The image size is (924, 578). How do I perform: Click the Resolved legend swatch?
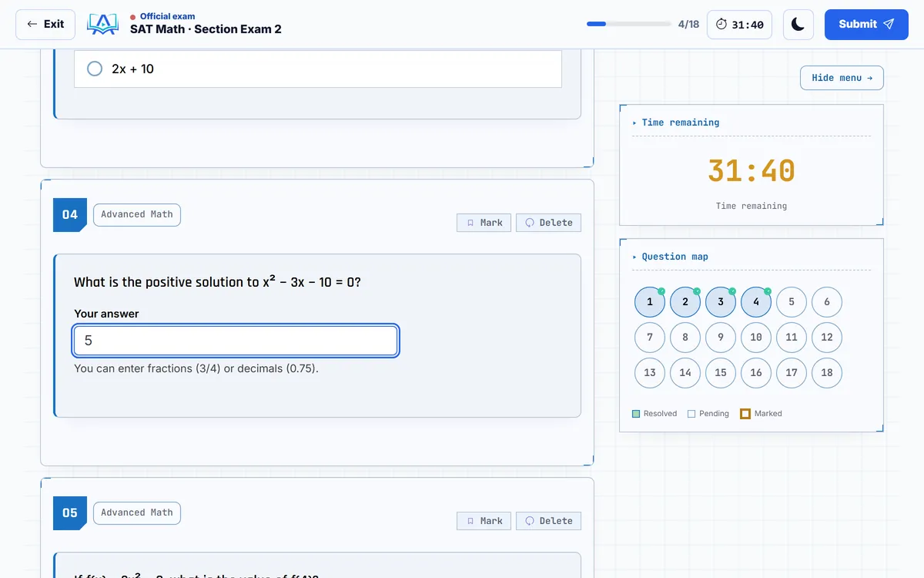click(636, 414)
